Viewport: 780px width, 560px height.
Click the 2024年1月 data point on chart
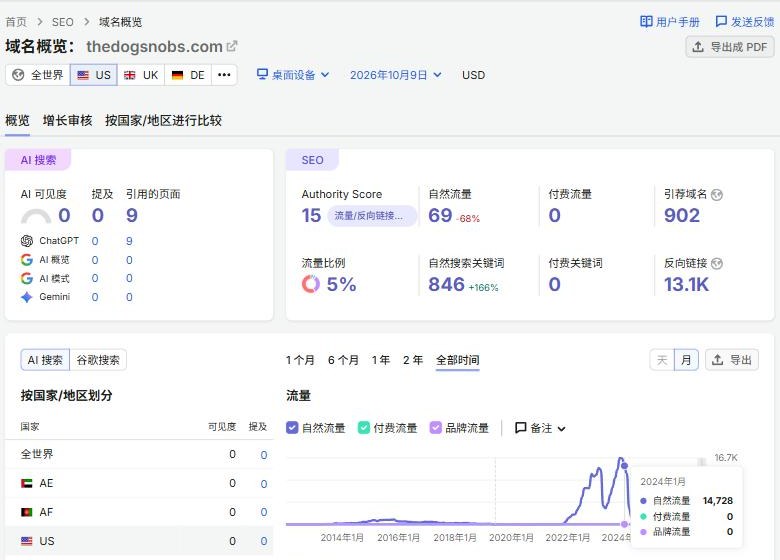pos(624,466)
